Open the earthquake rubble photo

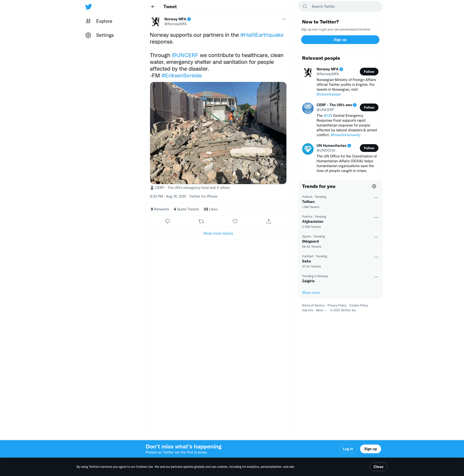pos(218,133)
